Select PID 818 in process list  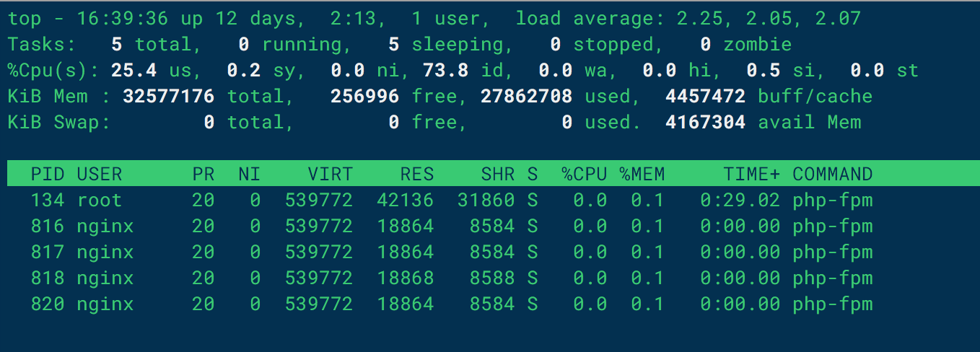point(48,278)
